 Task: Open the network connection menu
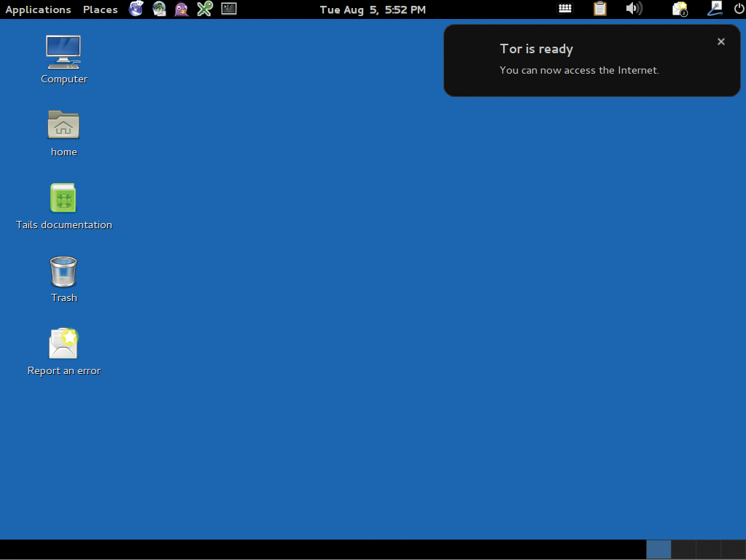(715, 9)
